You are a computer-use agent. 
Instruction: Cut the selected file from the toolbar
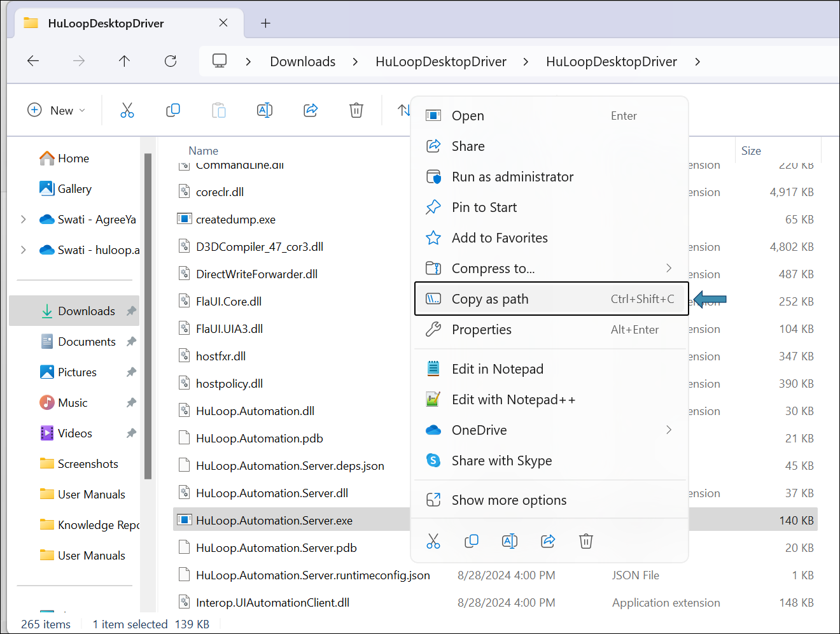127,110
